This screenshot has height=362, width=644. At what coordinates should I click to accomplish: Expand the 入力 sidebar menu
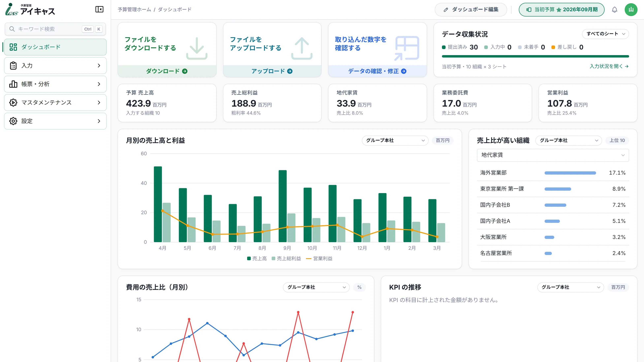(x=55, y=65)
